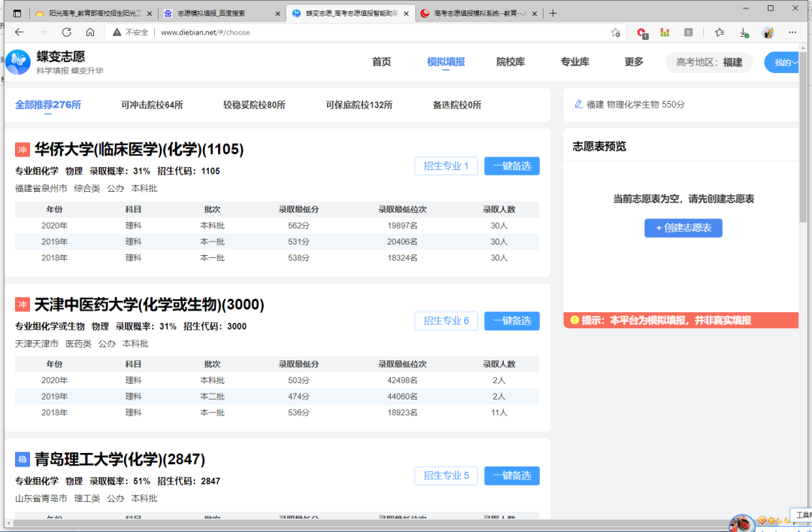
Task: Click the 冲 badge beside 华侨大学
Action: 22,148
